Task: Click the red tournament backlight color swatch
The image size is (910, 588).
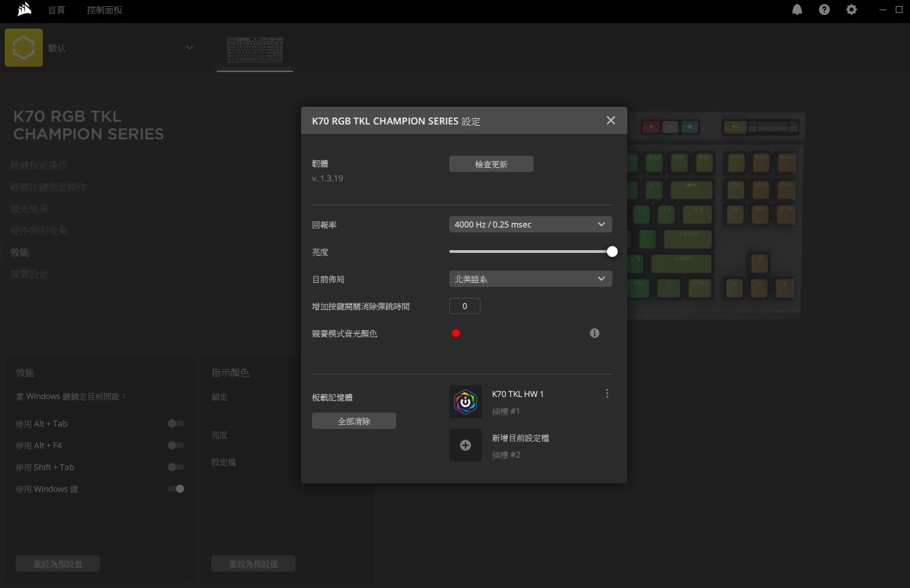Action: pyautogui.click(x=456, y=333)
